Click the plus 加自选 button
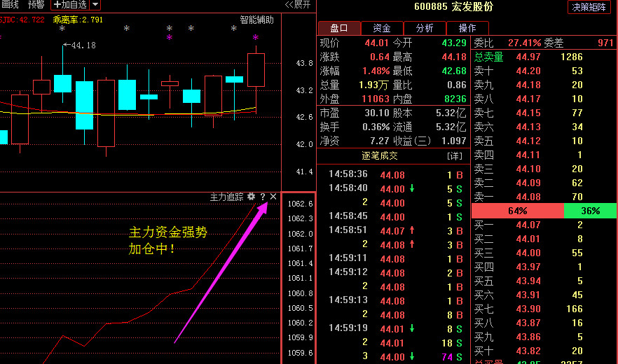The width and height of the screenshot is (618, 364). 70,5
